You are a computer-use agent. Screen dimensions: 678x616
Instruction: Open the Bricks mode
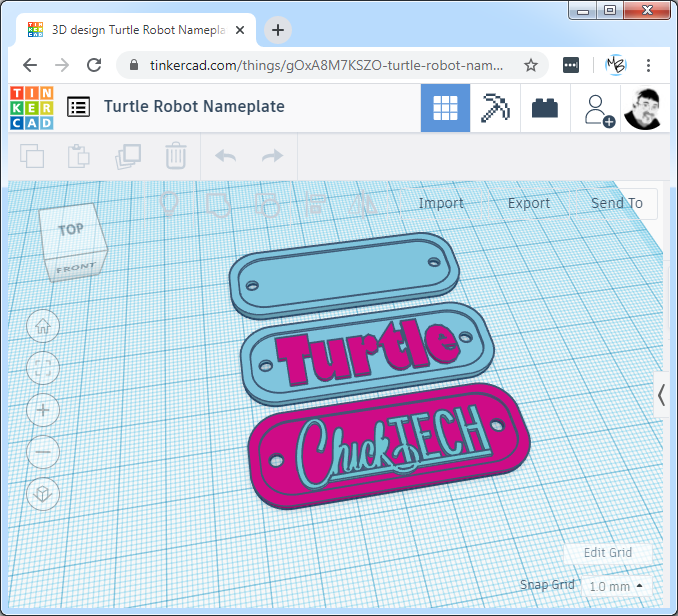545,108
